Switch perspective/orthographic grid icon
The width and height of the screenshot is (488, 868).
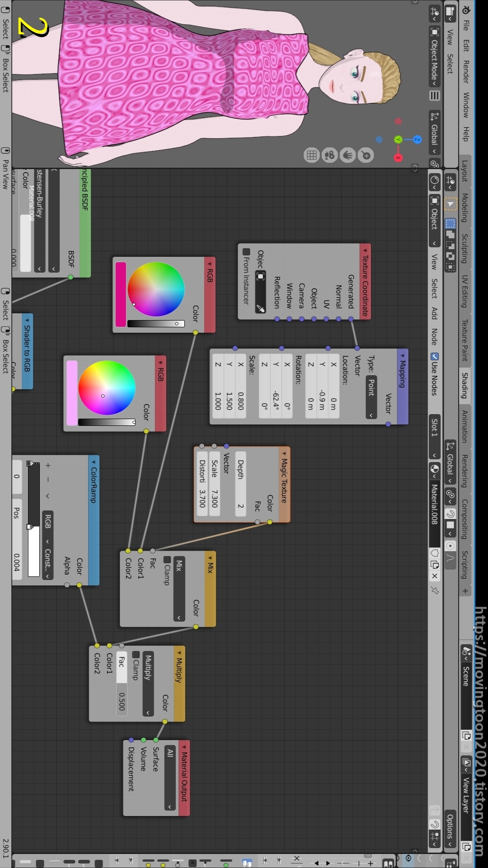tap(311, 156)
